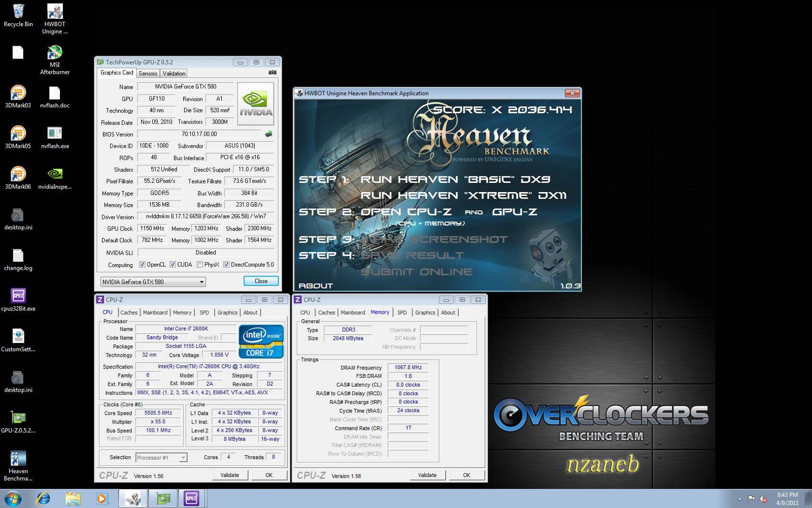The width and height of the screenshot is (812, 508).
Task: Click the GPU-Z BIOS Version field
Action: [199, 134]
